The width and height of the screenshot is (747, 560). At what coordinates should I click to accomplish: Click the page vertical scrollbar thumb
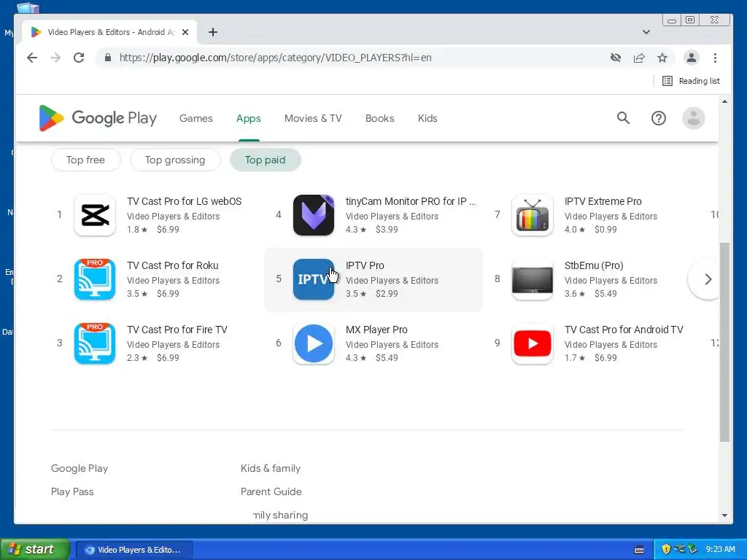click(x=724, y=342)
